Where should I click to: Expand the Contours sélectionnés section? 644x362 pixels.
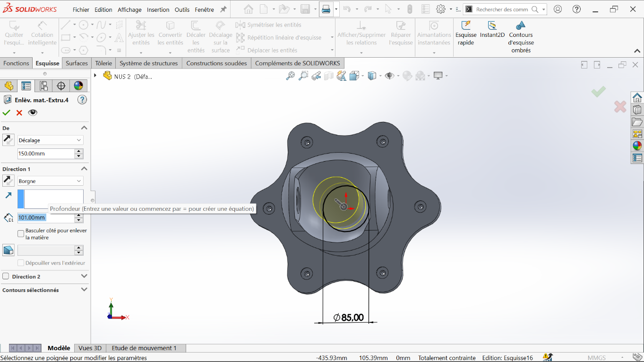tap(84, 290)
